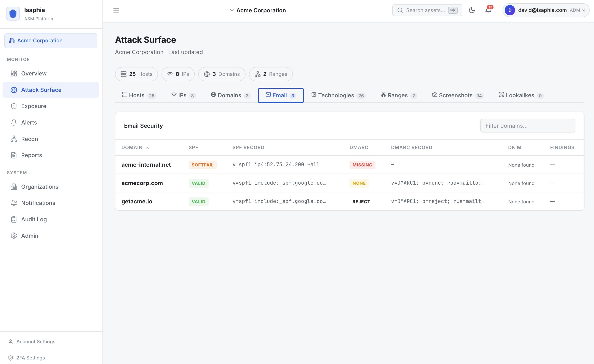Click the getacme.io VALID SPF badge
Screen dimensions: 594x364
198,201
